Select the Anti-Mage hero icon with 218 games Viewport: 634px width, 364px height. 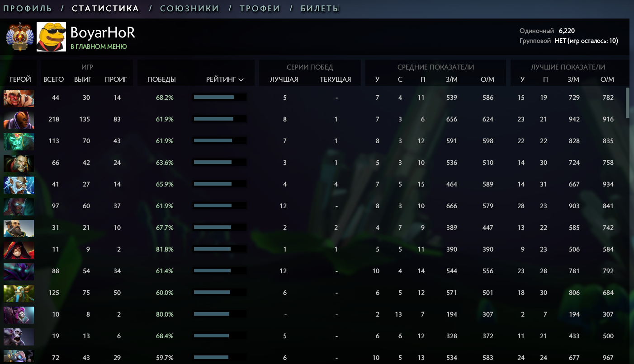click(x=19, y=119)
